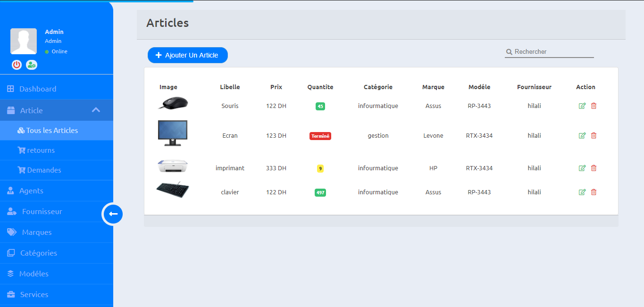Click the Ajouter Un Article button

[187, 55]
